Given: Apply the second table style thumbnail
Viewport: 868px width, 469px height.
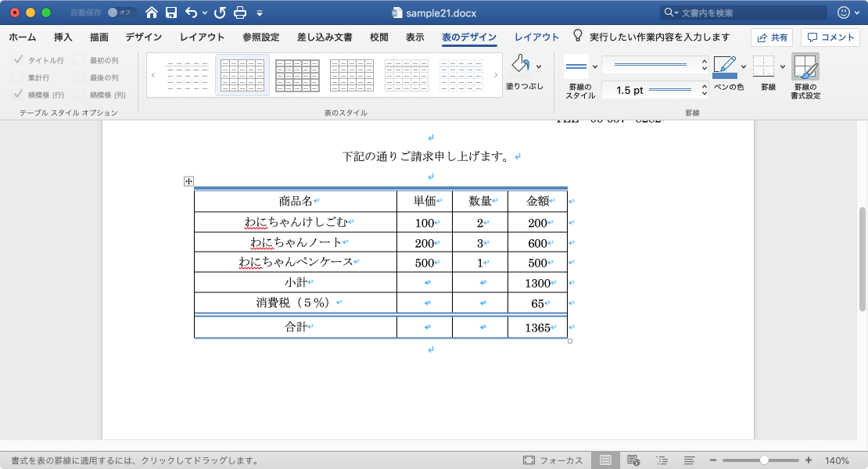Looking at the screenshot, I should pos(242,75).
